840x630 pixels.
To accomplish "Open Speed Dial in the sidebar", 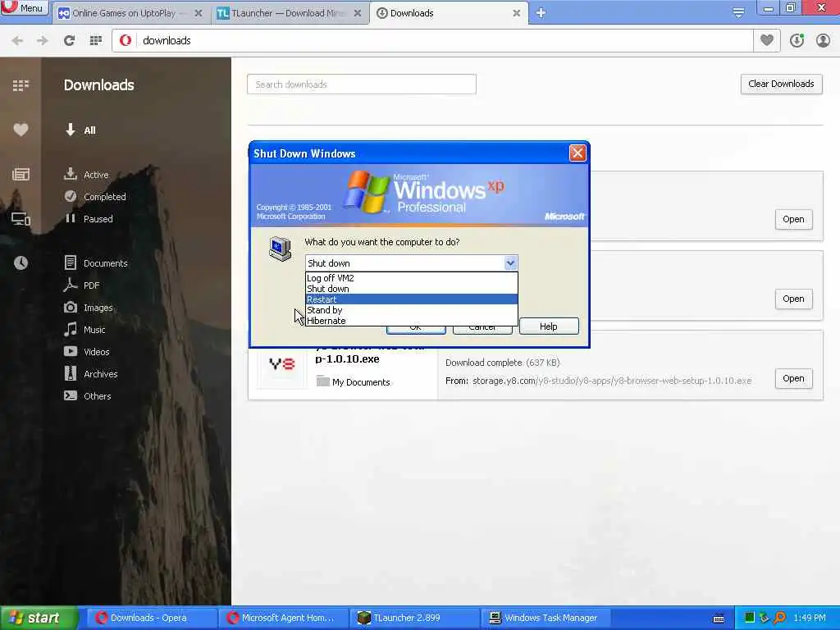I will (21, 85).
